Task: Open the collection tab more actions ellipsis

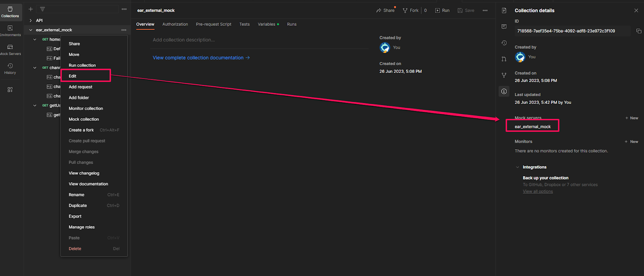Action: [x=485, y=10]
